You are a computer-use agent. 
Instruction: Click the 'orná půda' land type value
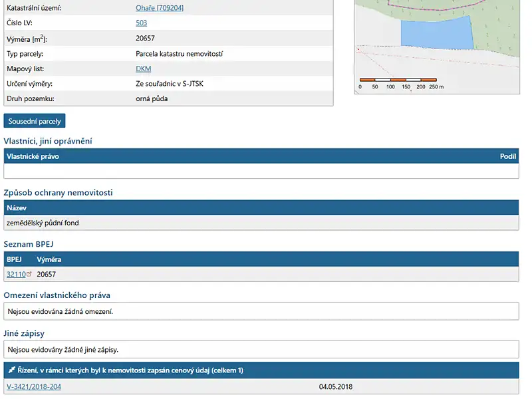(x=152, y=98)
